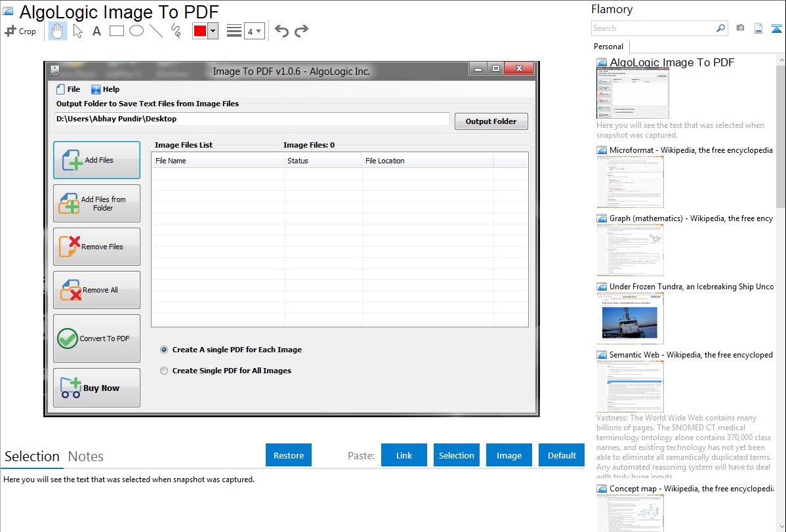
Task: Sort by File Name column header
Action: click(218, 161)
